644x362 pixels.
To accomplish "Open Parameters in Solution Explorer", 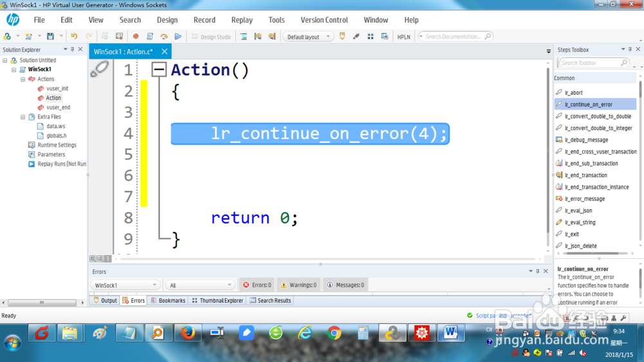I will pyautogui.click(x=51, y=155).
